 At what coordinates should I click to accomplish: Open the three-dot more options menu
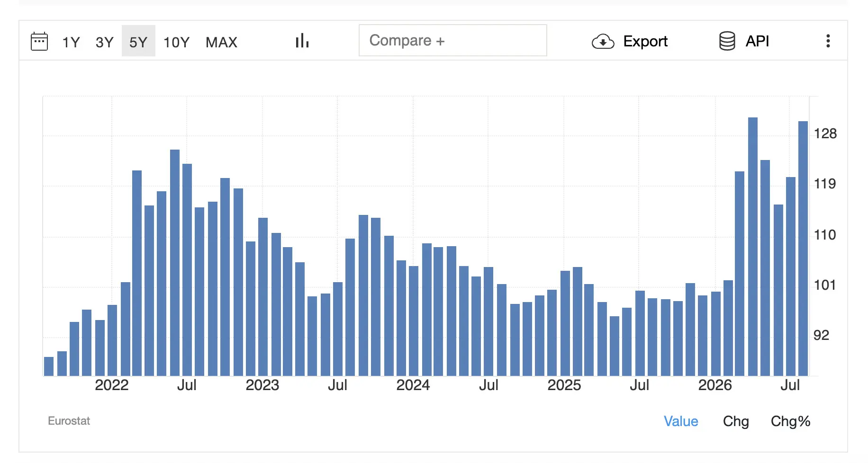[828, 41]
